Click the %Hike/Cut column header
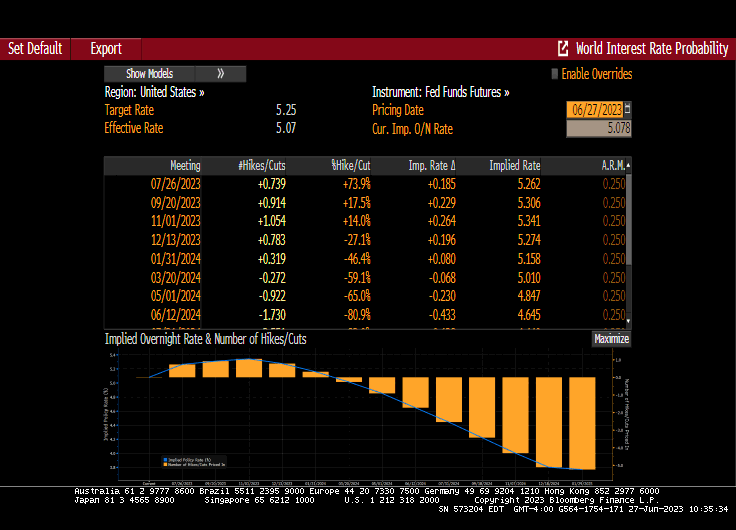The image size is (736, 530). [x=351, y=165]
